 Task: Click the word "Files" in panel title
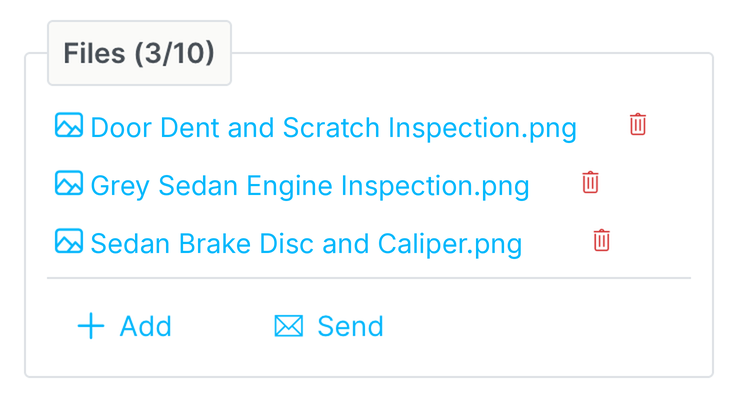(94, 53)
